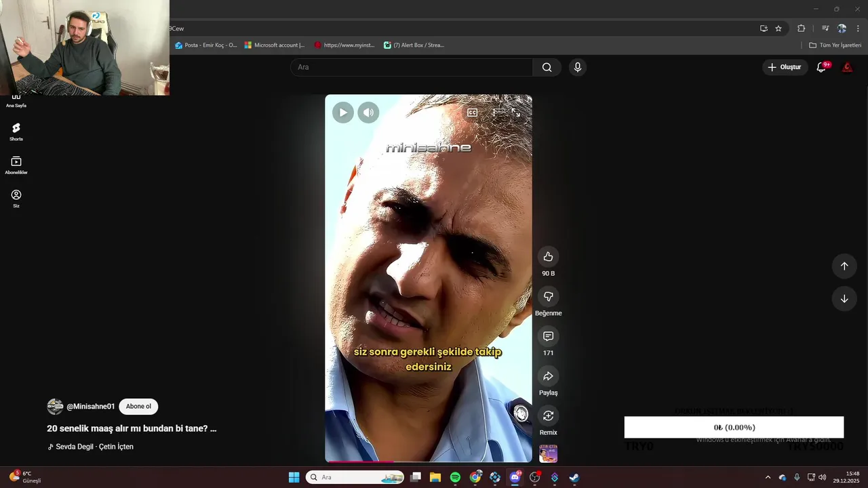The width and height of the screenshot is (868, 488).
Task: Like the Short with thumbs up
Action: (548, 256)
